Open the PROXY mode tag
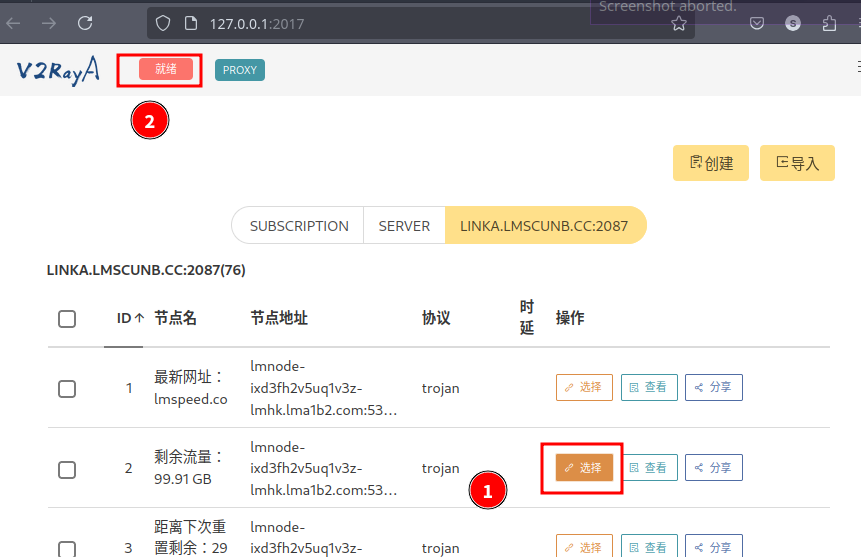Image resolution: width=861 pixels, height=557 pixels. coord(240,70)
